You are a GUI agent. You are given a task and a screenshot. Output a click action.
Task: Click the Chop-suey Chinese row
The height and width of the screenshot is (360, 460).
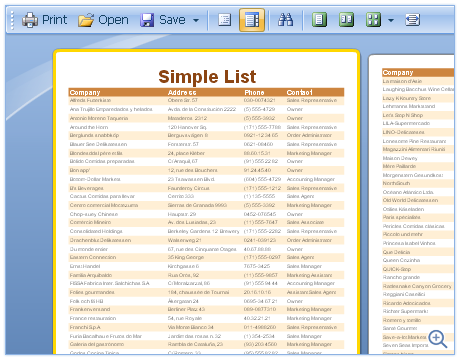(x=206, y=214)
